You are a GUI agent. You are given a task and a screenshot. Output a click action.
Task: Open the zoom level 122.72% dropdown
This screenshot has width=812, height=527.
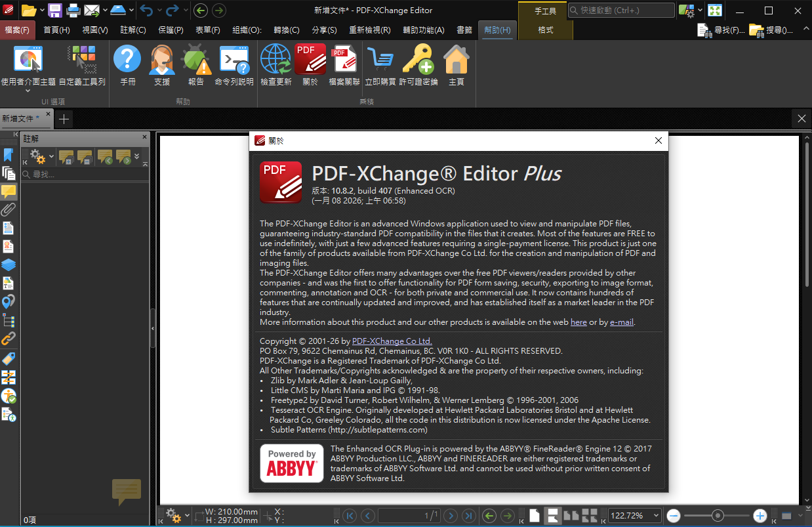(655, 516)
